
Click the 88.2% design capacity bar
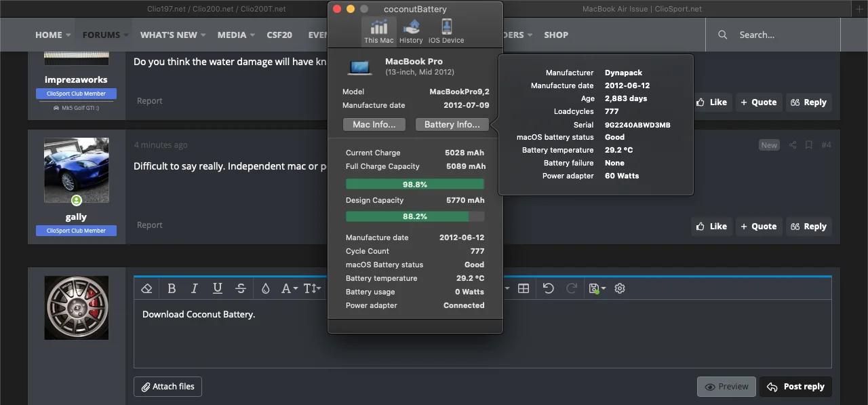point(415,216)
